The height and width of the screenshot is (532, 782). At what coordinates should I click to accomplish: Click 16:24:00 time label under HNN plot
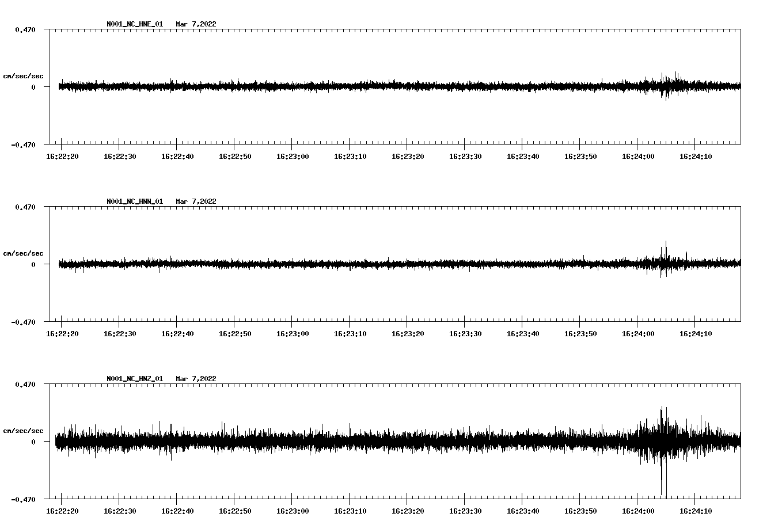tap(638, 333)
